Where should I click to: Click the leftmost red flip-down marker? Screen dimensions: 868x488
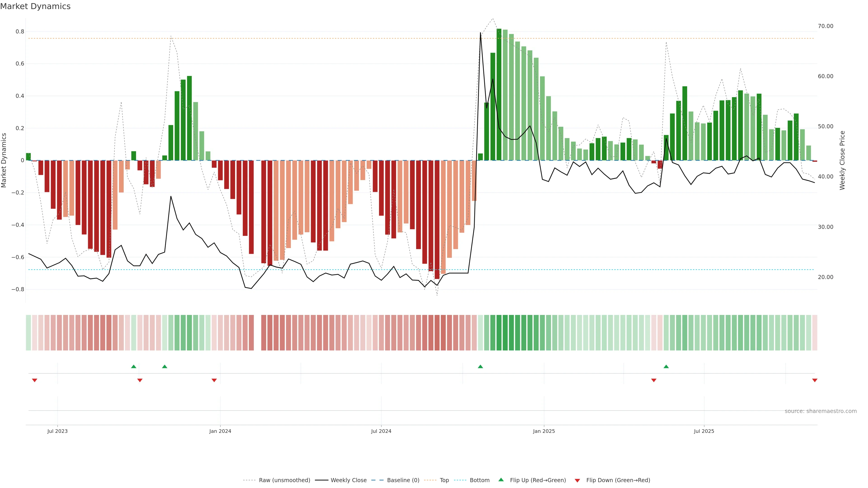pos(34,380)
